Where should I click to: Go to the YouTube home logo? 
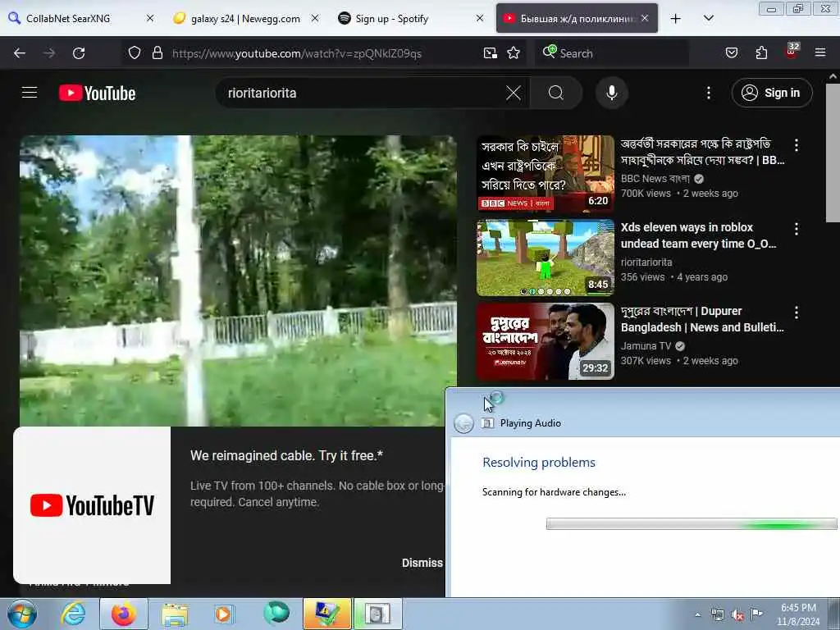97,93
